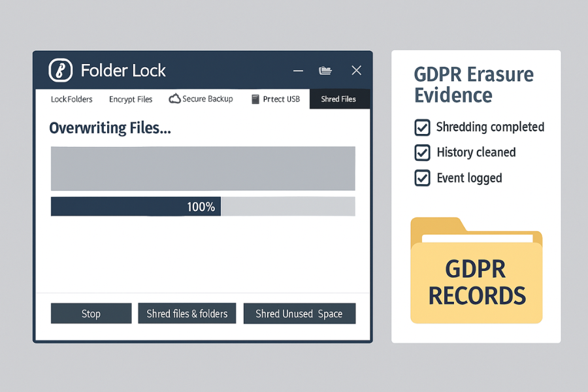This screenshot has width=588, height=392.
Task: Select the Shred Files tab
Action: (338, 99)
